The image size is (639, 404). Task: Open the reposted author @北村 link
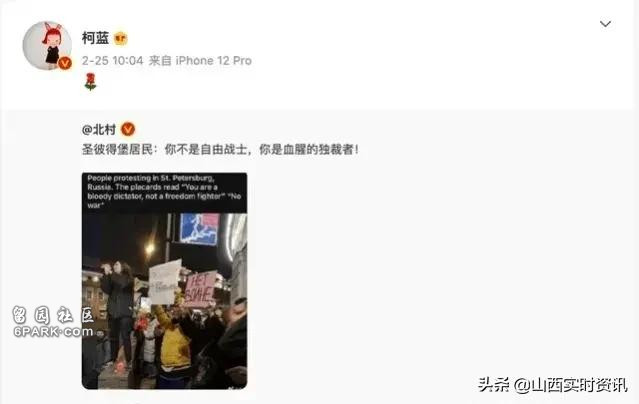[x=99, y=129]
